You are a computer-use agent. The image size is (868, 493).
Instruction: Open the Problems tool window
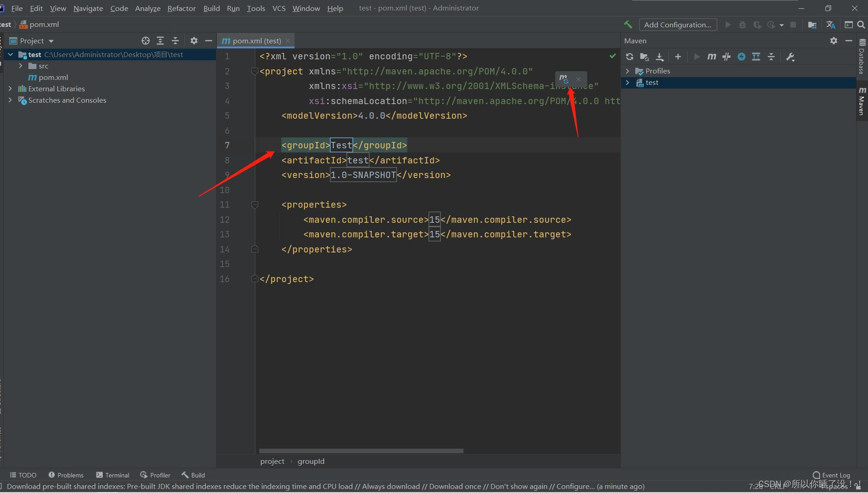66,475
